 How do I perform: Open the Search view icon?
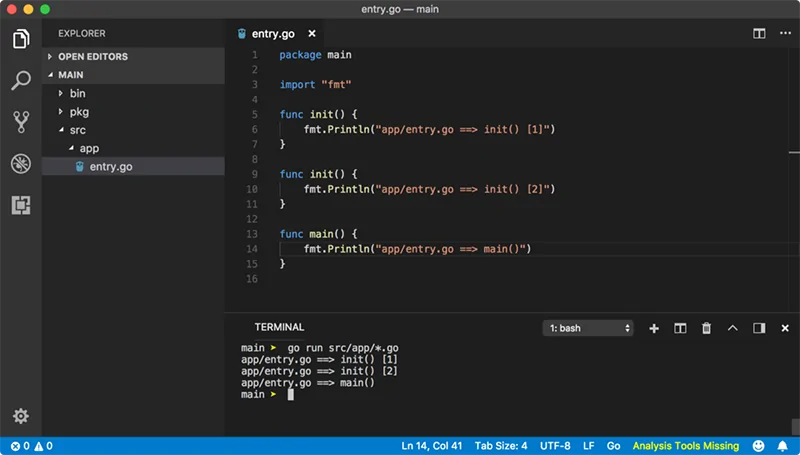coord(20,81)
